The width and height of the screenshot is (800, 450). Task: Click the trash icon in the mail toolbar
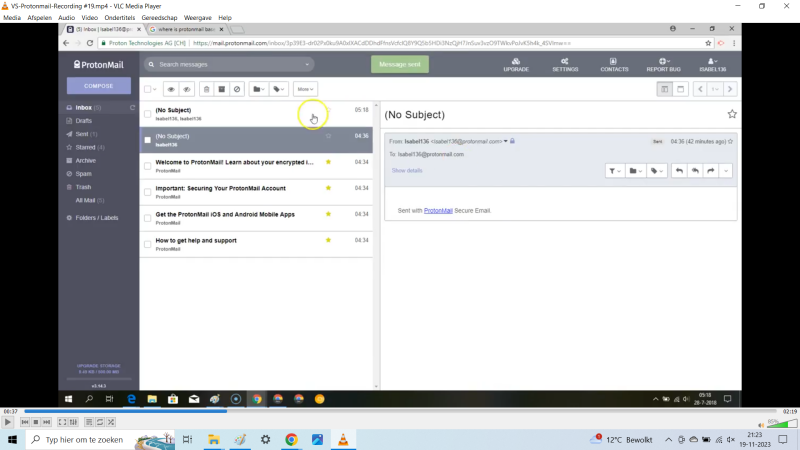point(205,89)
